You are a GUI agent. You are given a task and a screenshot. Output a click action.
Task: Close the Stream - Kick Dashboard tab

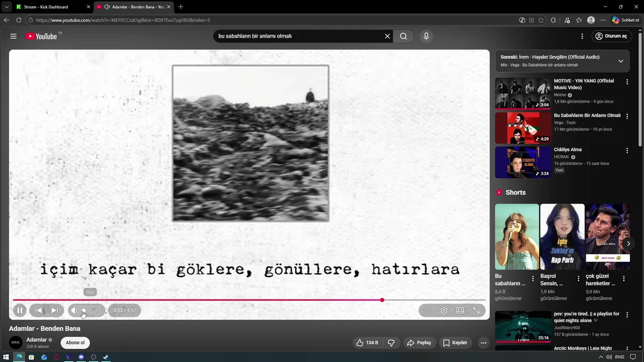click(x=89, y=7)
